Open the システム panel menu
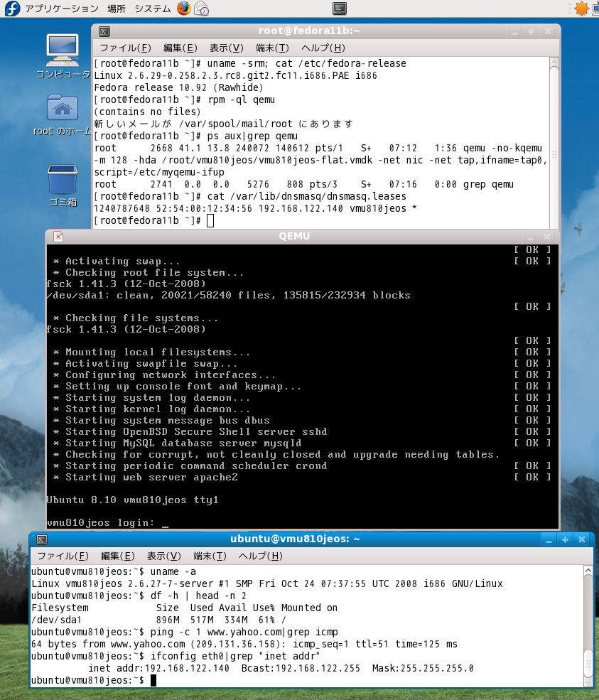 153,9
